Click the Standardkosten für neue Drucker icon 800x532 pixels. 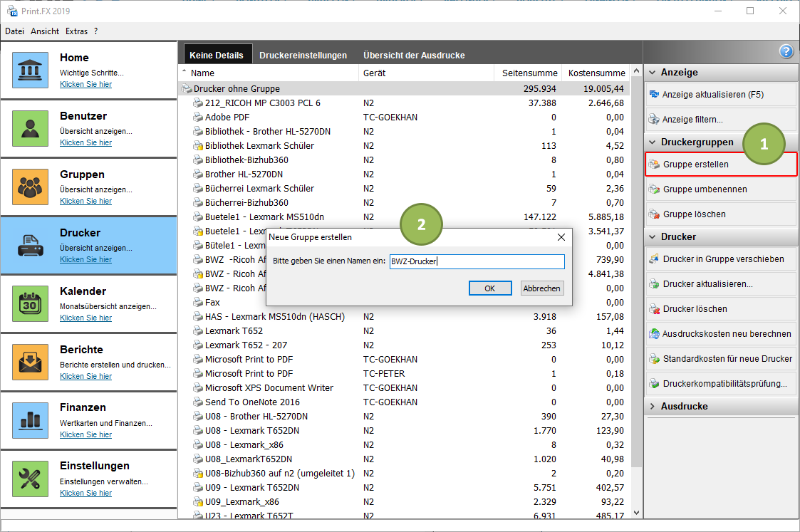(654, 359)
